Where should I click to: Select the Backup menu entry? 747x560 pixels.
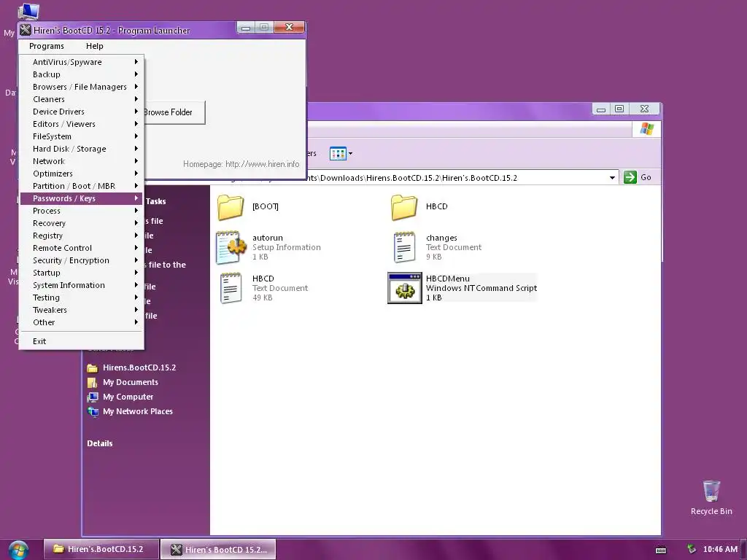tap(81, 74)
